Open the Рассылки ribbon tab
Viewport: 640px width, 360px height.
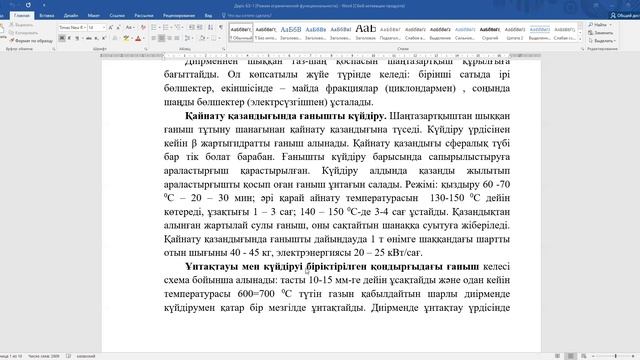(144, 16)
